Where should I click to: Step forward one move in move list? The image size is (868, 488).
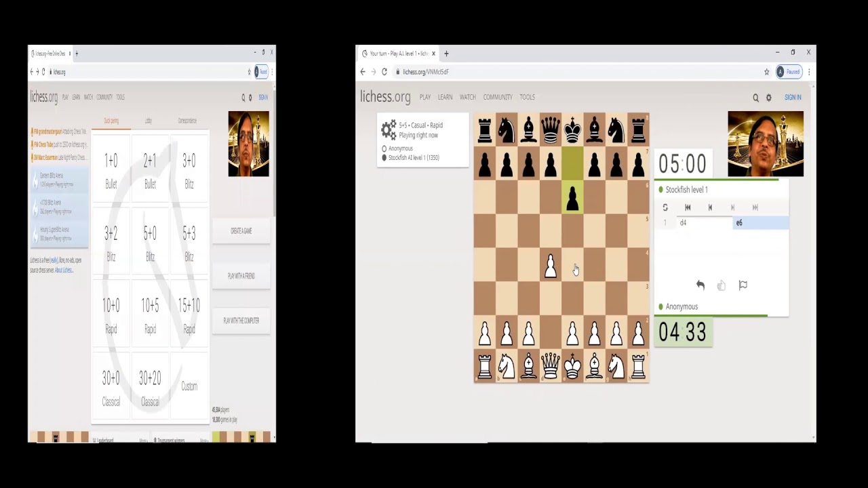pos(732,207)
